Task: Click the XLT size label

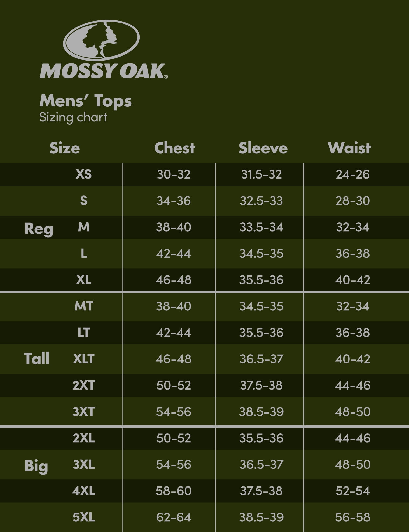Action: [84, 359]
